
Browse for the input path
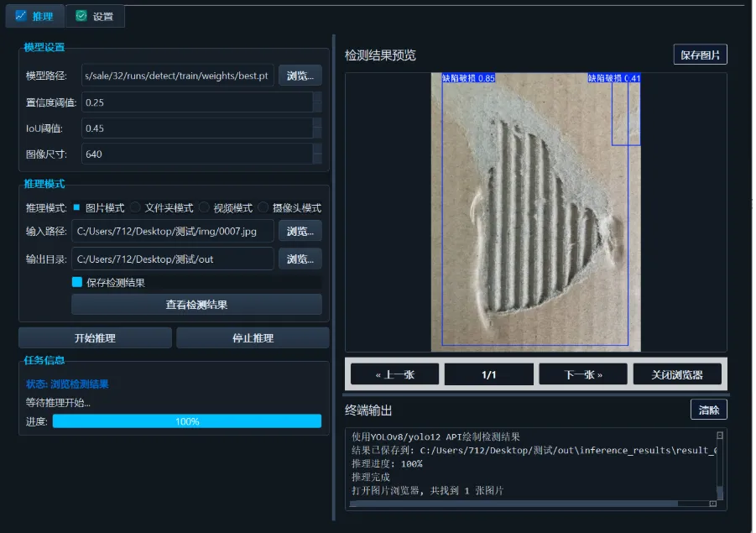[x=299, y=231]
